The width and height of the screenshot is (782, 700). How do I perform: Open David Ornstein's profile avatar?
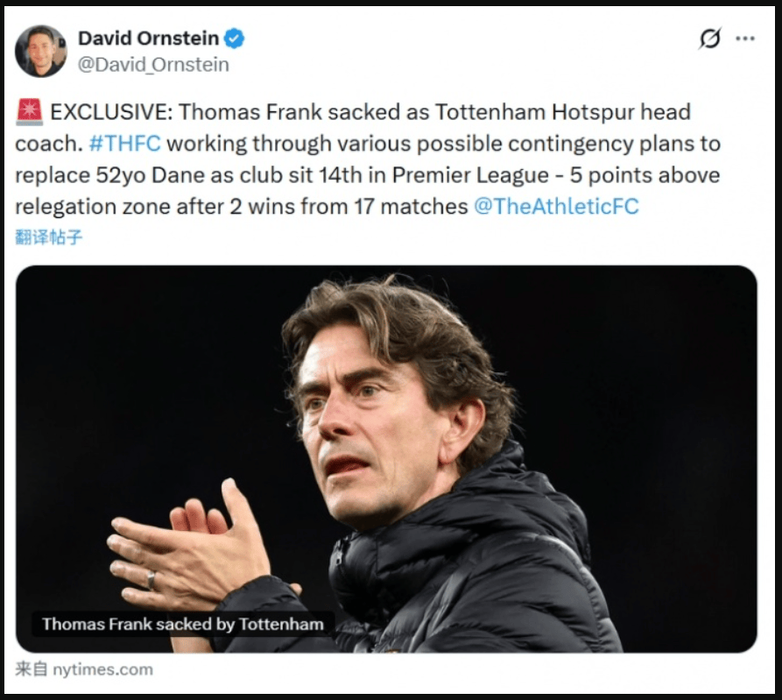tap(41, 52)
